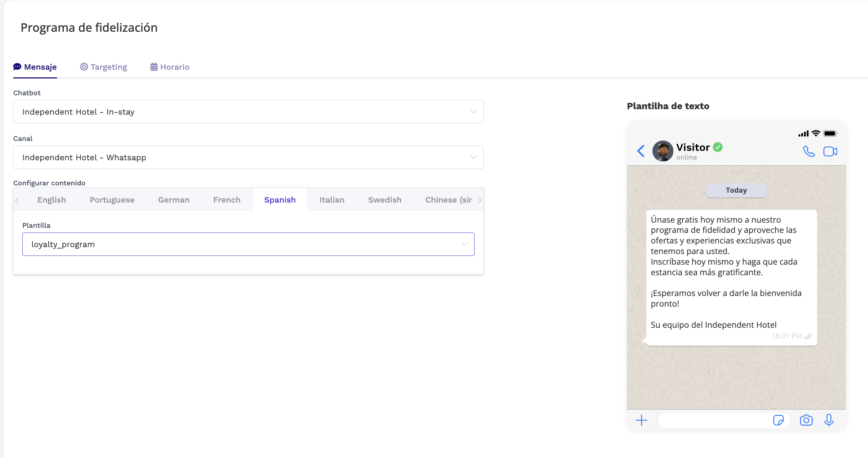Image resolution: width=868 pixels, height=457 pixels.
Task: Click the signal bars icon in preview
Action: [x=804, y=134]
